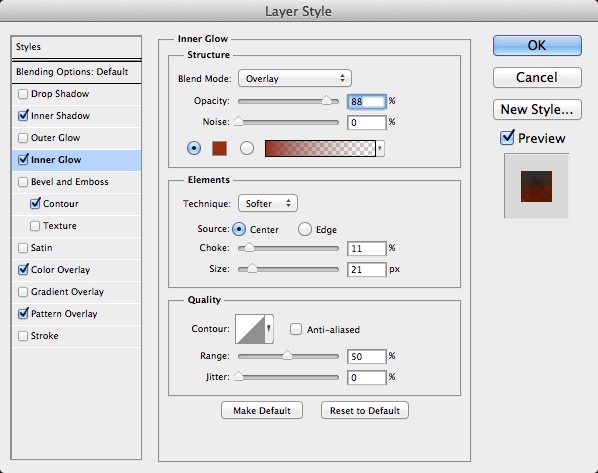This screenshot has height=473, width=598.
Task: Open the contour picker arrow
Action: pyautogui.click(x=269, y=329)
